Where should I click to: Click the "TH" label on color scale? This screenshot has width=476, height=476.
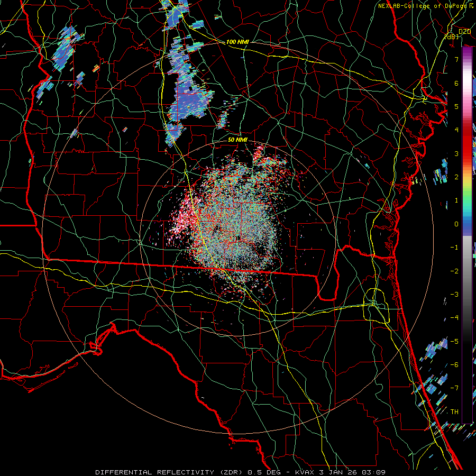(454, 411)
